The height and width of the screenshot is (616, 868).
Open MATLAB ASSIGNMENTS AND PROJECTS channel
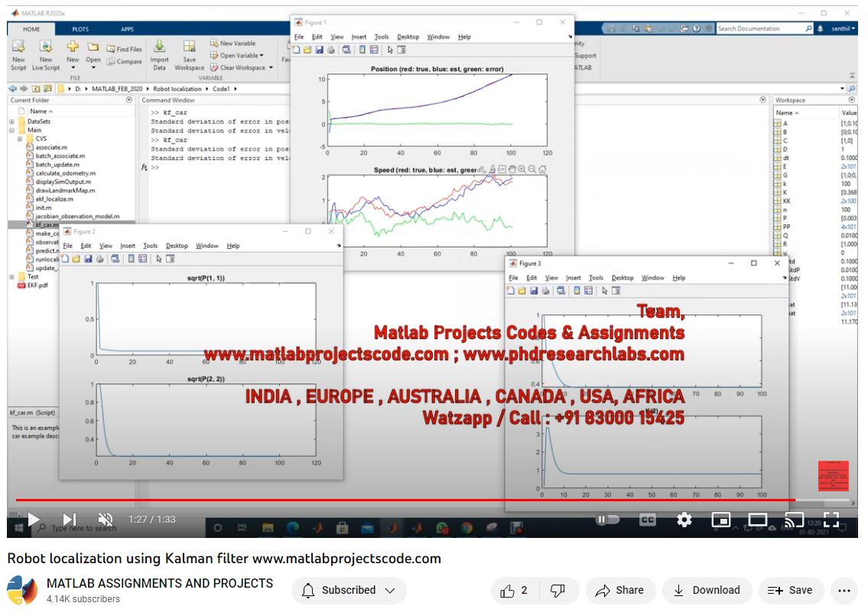coord(160,583)
